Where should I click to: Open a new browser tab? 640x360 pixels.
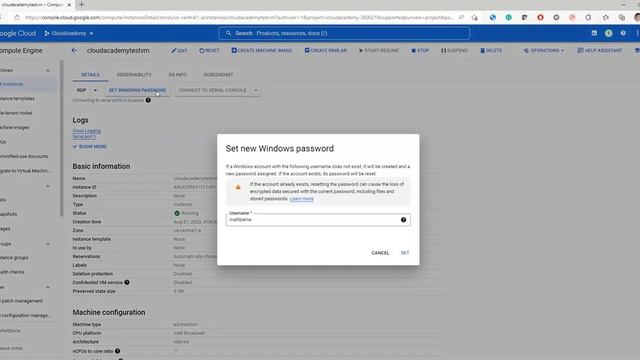(x=81, y=5)
